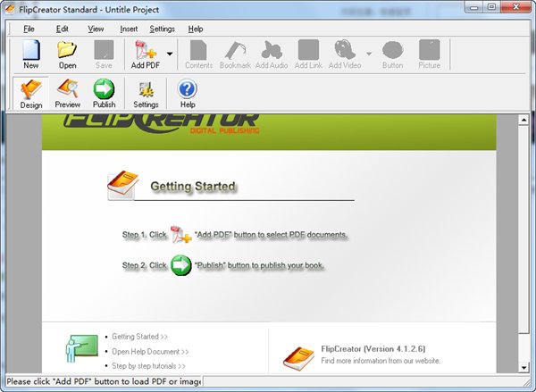Open the Edit menu
The image size is (536, 392).
tap(63, 29)
